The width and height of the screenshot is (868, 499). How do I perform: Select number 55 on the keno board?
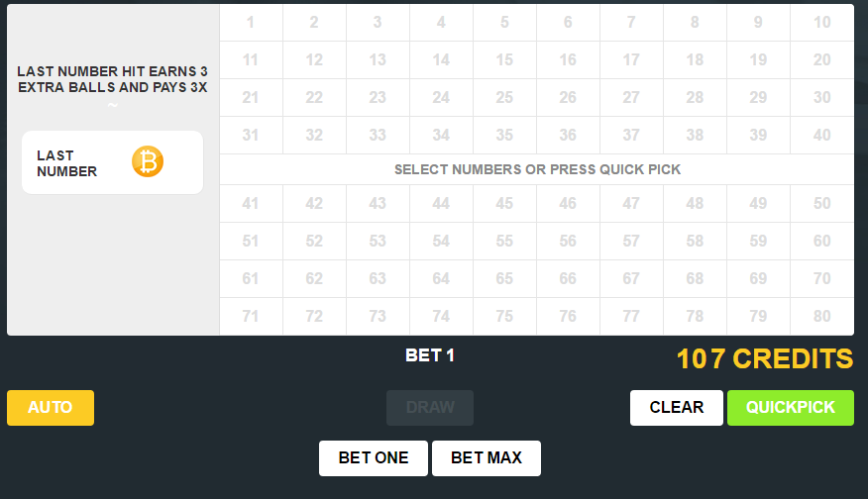click(504, 242)
